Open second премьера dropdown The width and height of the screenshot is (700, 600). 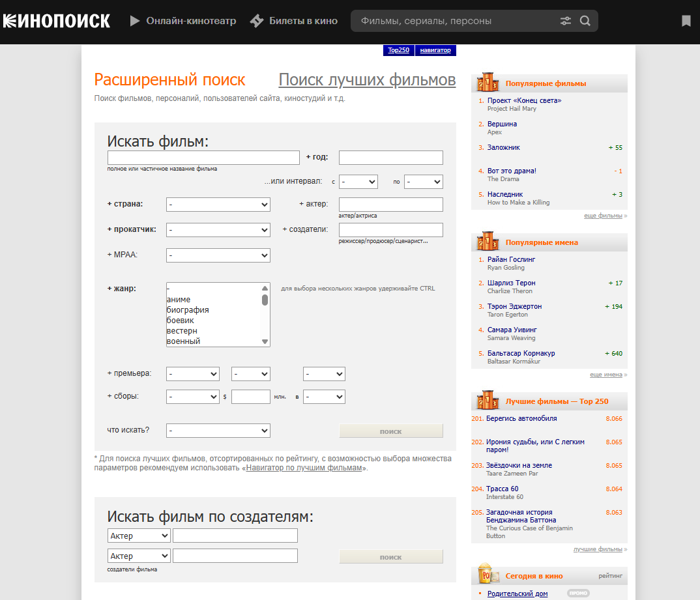coord(251,374)
